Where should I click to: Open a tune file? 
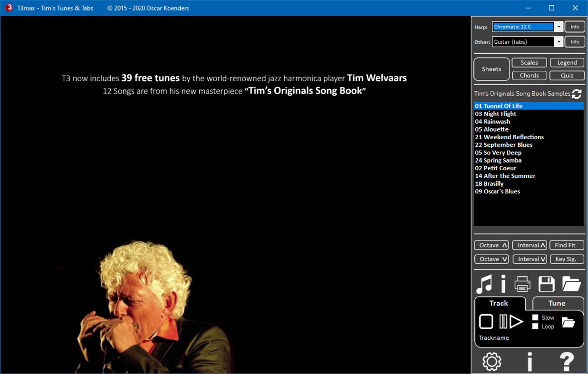(x=571, y=284)
